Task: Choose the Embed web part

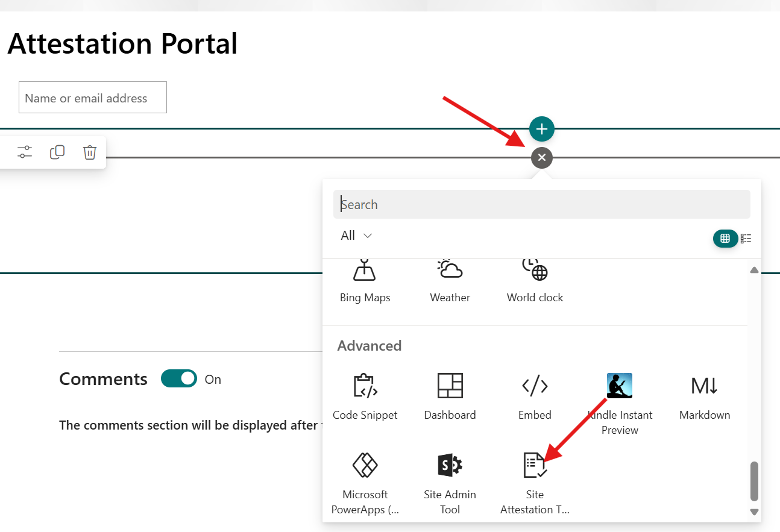Action: point(535,396)
